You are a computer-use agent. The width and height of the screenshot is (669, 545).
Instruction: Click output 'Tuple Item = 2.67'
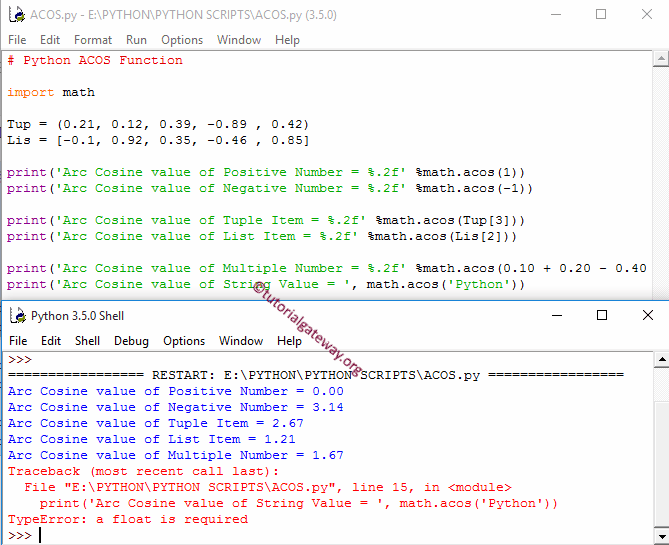point(156,423)
